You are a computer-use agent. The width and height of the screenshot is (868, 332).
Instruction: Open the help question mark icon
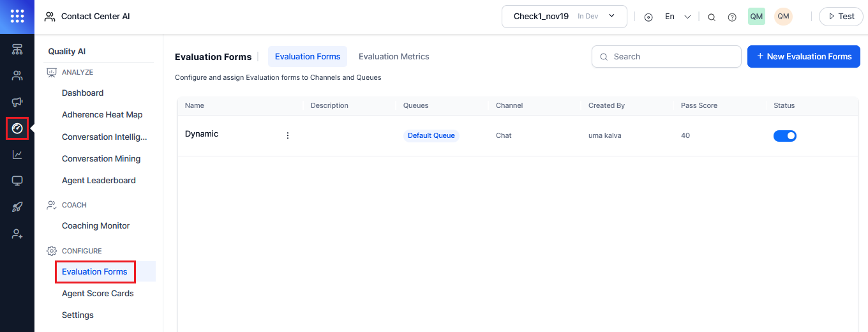coord(732,17)
